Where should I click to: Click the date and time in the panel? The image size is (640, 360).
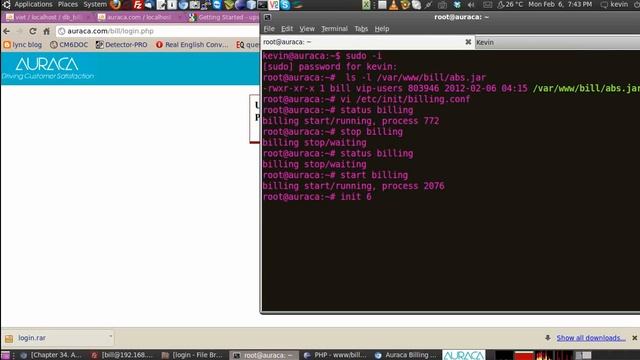(560, 4)
